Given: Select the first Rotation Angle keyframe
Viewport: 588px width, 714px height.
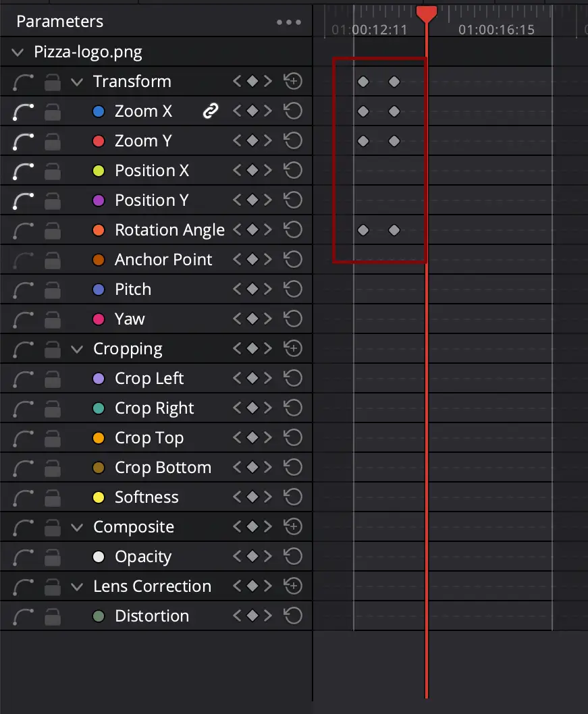Looking at the screenshot, I should pos(363,230).
